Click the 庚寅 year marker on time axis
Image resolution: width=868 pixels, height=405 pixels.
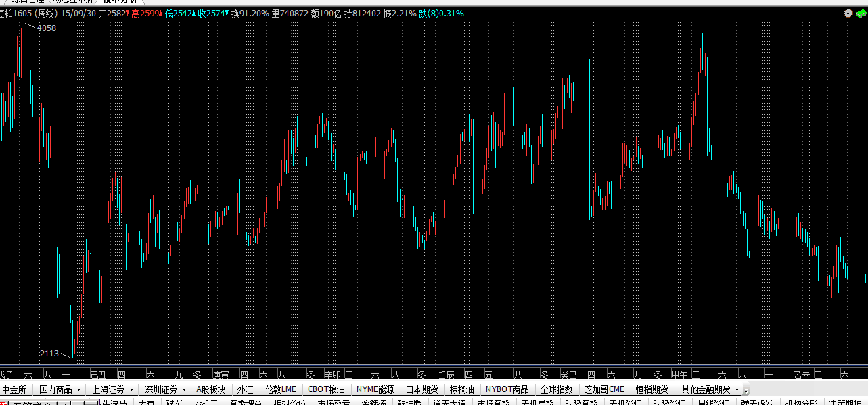221,374
